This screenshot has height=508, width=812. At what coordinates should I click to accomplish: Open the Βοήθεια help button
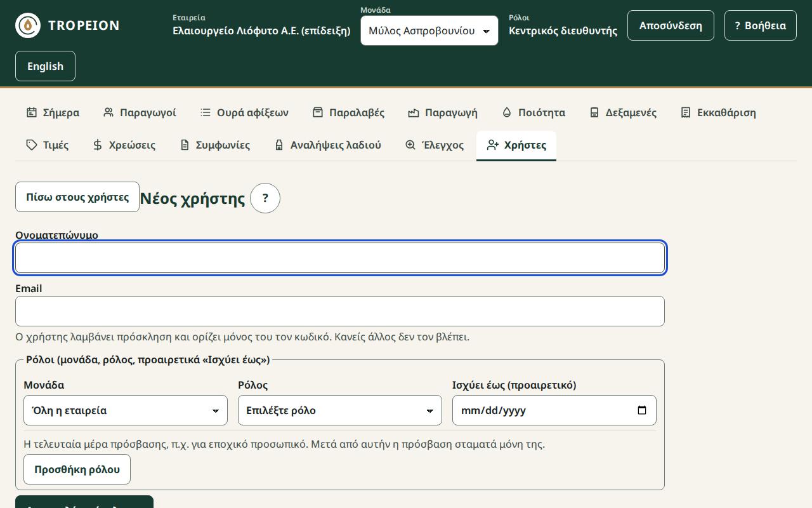(x=761, y=25)
